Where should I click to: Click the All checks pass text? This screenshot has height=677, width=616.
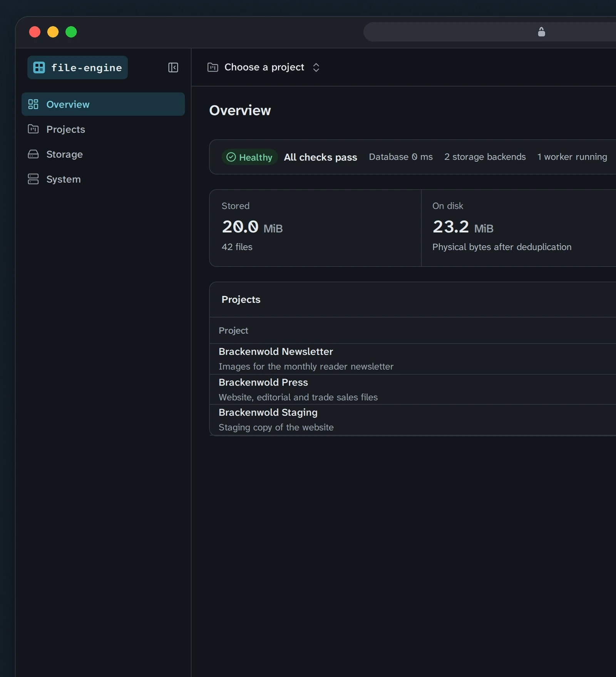pos(320,157)
